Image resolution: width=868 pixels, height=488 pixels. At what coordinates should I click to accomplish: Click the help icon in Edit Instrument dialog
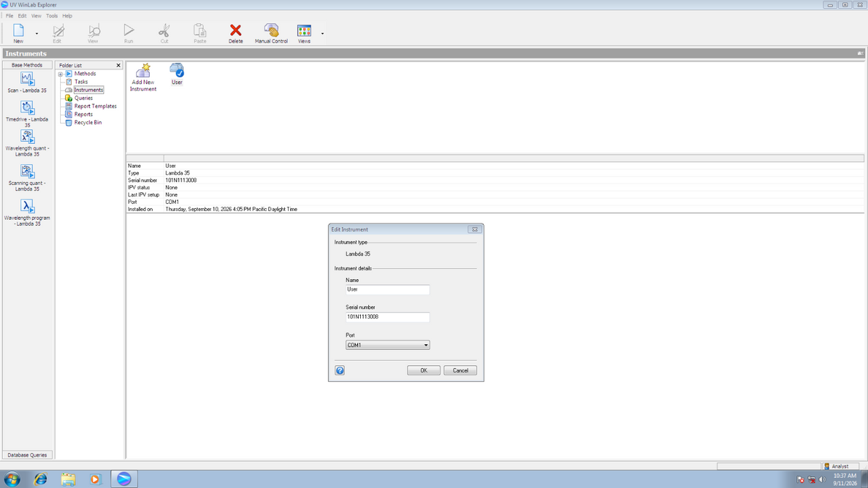tap(339, 370)
